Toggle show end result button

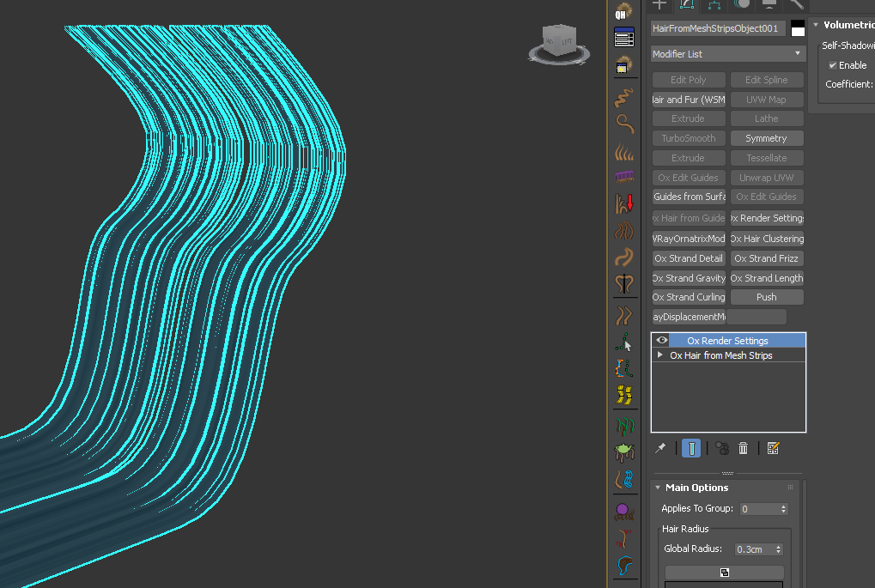tap(691, 448)
